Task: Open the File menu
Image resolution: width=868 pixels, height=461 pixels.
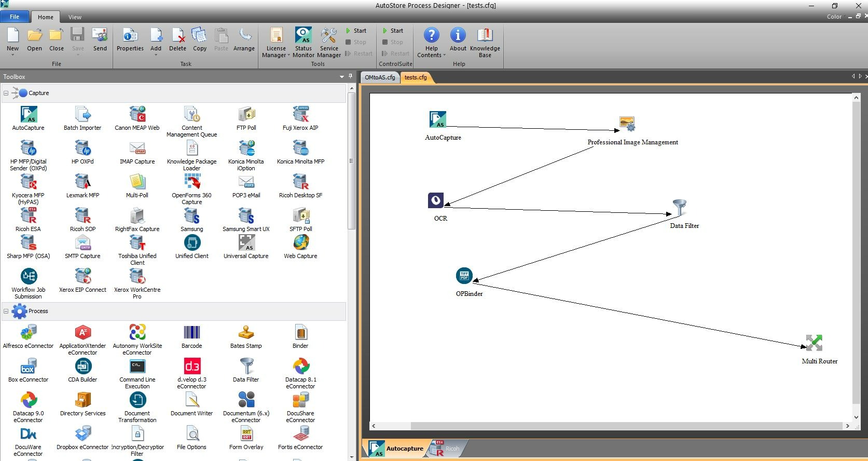Action: (15, 17)
